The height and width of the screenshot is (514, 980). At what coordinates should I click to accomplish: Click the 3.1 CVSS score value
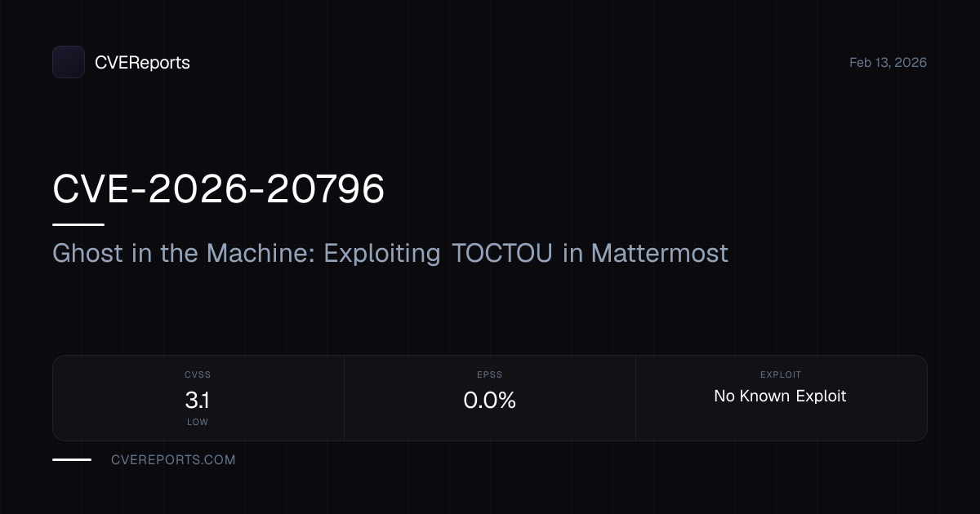click(x=198, y=401)
